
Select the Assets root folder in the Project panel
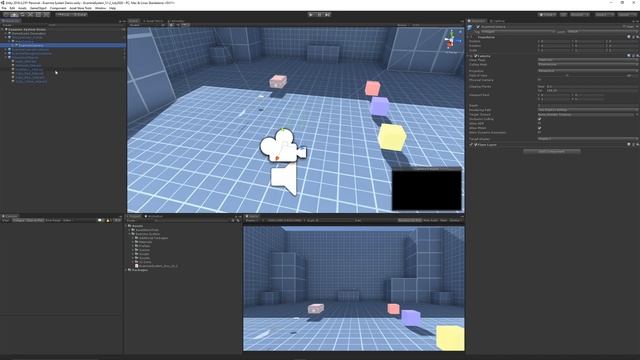coord(137,226)
